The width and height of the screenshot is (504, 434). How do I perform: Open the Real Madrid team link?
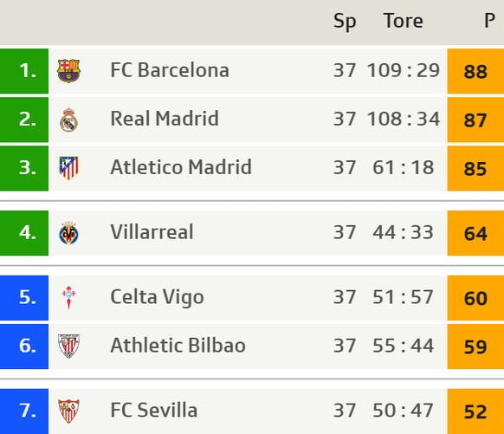pyautogui.click(x=165, y=119)
